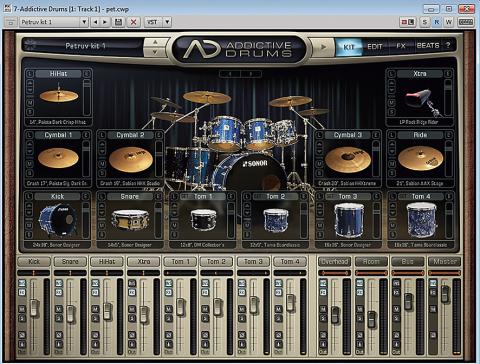Select the Snare mixer channel label
The image size is (480, 364).
click(x=70, y=262)
